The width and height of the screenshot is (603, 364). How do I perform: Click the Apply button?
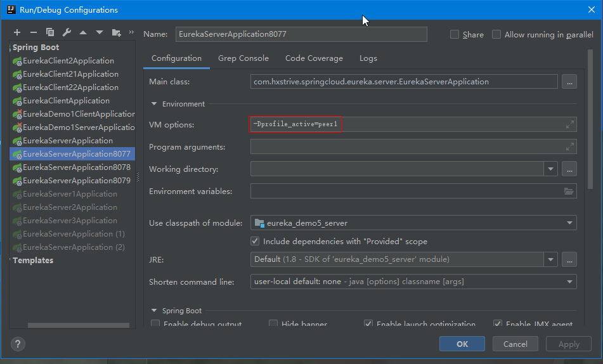[569, 344]
